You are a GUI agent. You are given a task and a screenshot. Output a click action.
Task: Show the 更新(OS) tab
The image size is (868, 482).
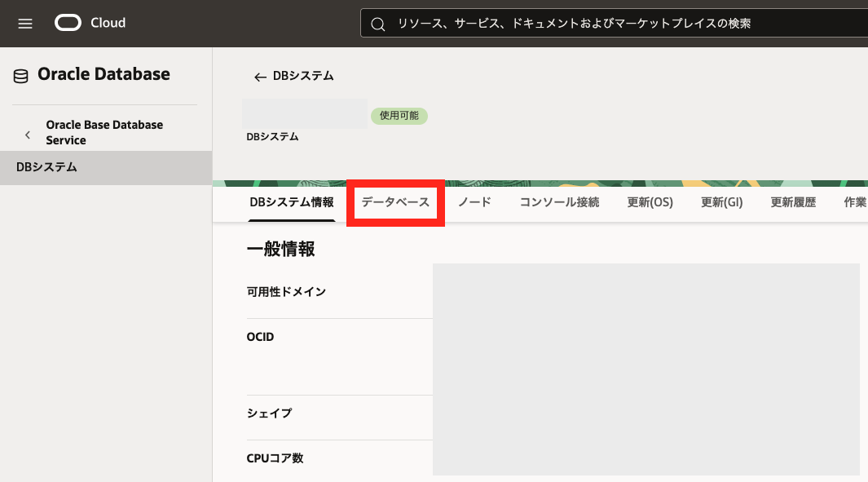click(650, 202)
